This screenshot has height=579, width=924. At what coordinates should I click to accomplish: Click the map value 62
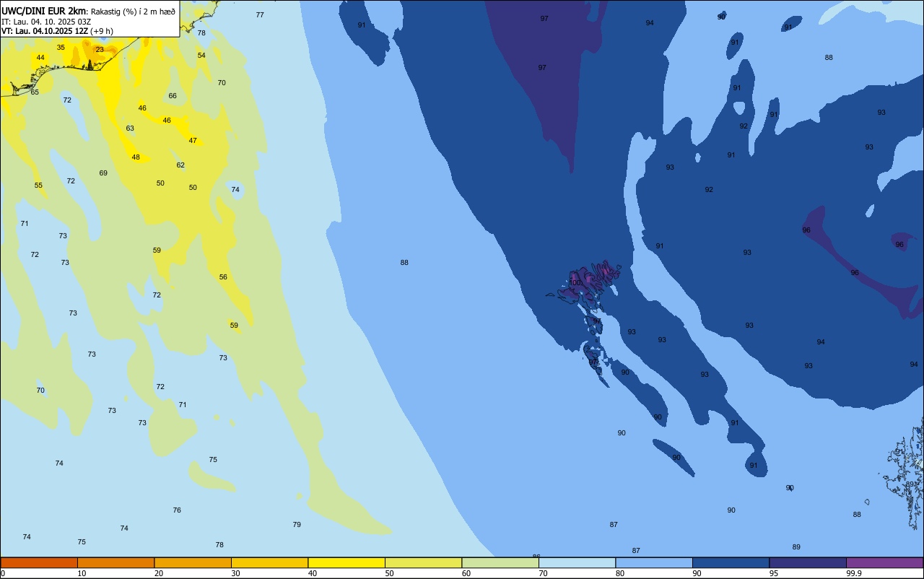pos(180,165)
